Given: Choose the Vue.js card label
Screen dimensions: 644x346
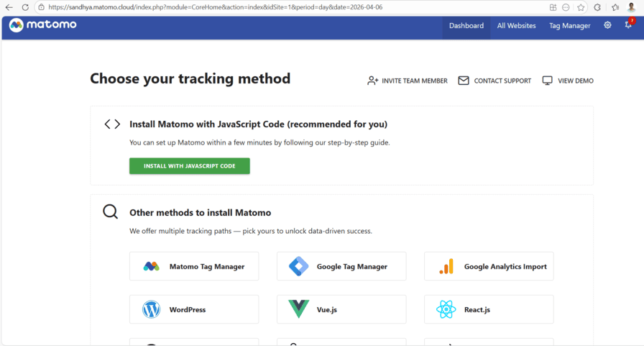Looking at the screenshot, I should click(x=326, y=310).
